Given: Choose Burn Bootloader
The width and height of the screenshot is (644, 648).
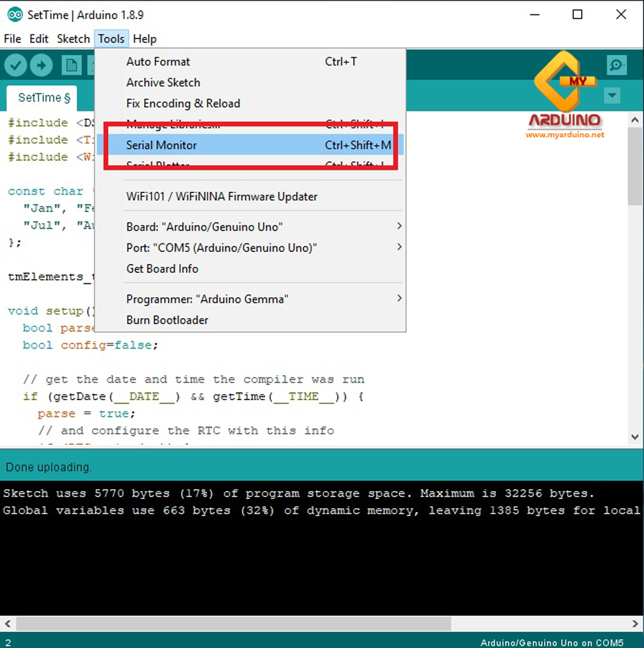Looking at the screenshot, I should tap(167, 320).
